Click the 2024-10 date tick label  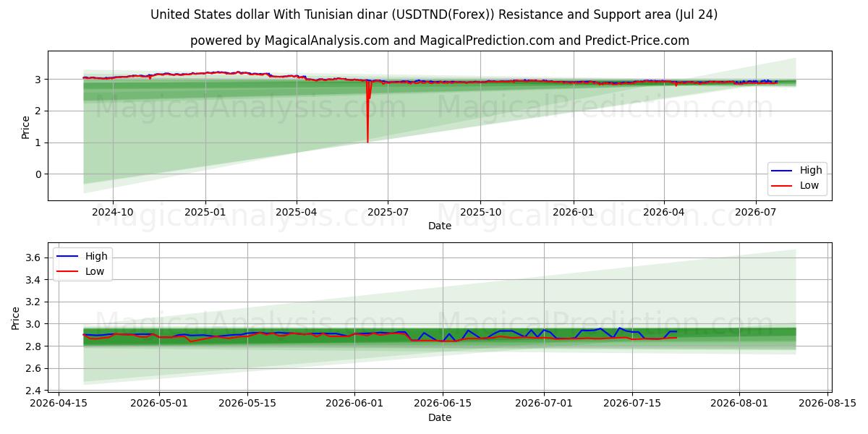(x=113, y=212)
